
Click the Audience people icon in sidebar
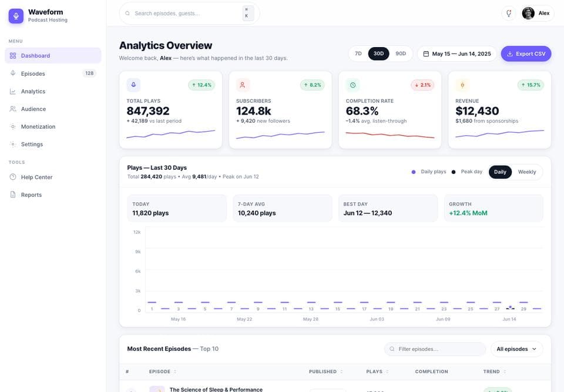(x=13, y=109)
